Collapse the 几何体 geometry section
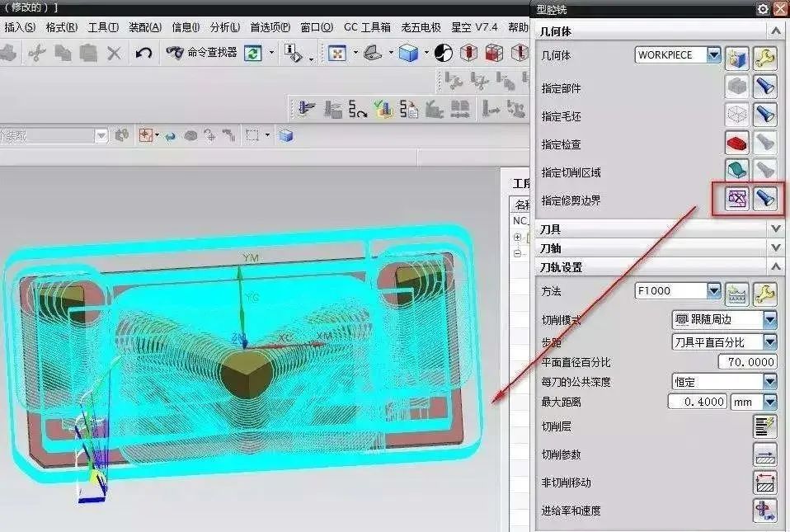This screenshot has width=790, height=532. pos(774,31)
